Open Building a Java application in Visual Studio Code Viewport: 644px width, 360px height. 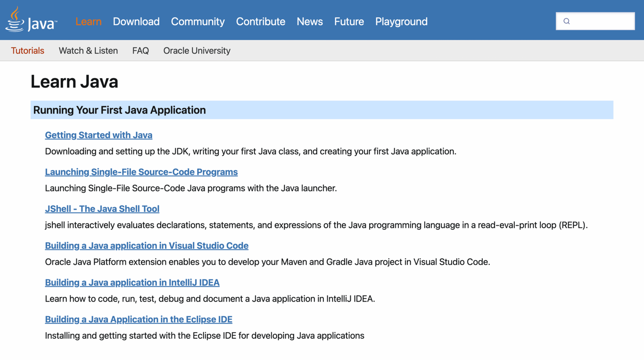(147, 245)
